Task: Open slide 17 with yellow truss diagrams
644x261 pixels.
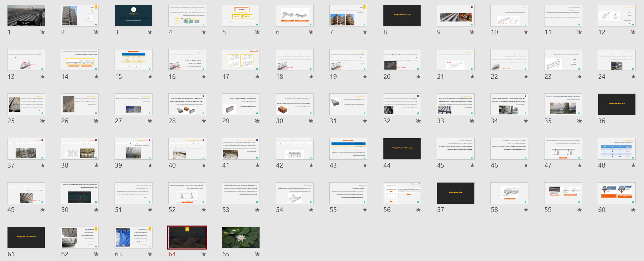Action: click(241, 60)
